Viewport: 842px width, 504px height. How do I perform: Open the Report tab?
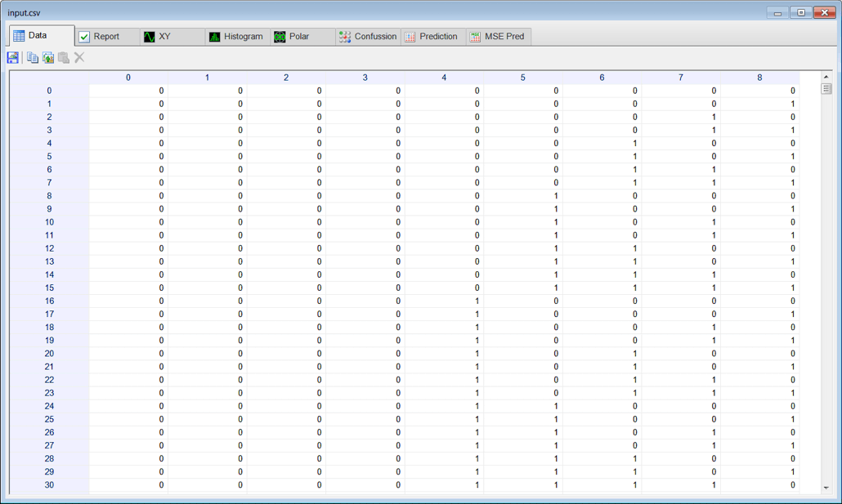(107, 37)
